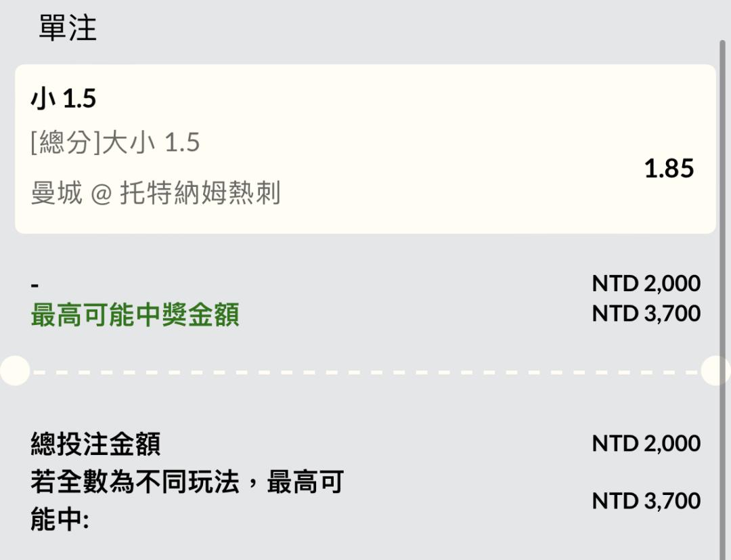Click the dash stake label
This screenshot has height=560, width=731.
[35, 284]
